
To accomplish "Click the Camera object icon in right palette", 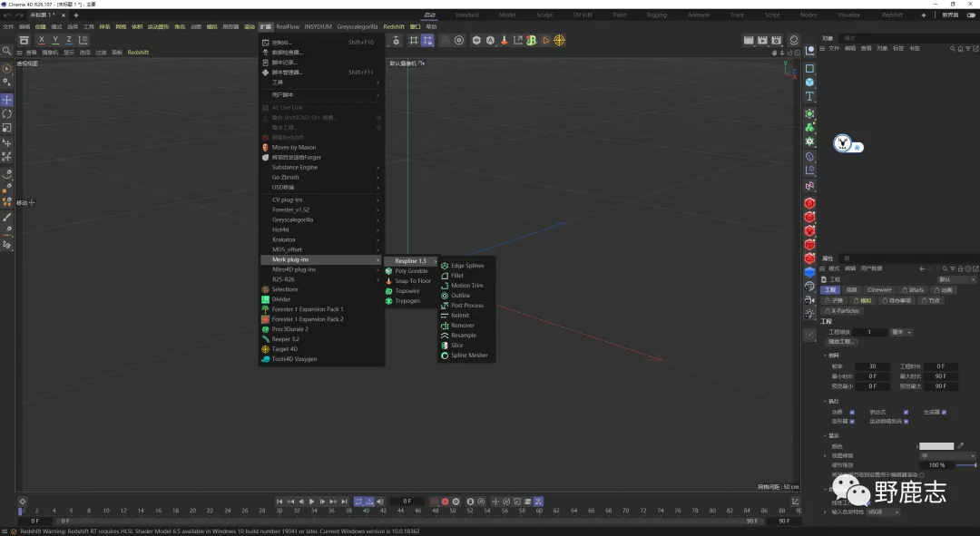I will coord(809,300).
